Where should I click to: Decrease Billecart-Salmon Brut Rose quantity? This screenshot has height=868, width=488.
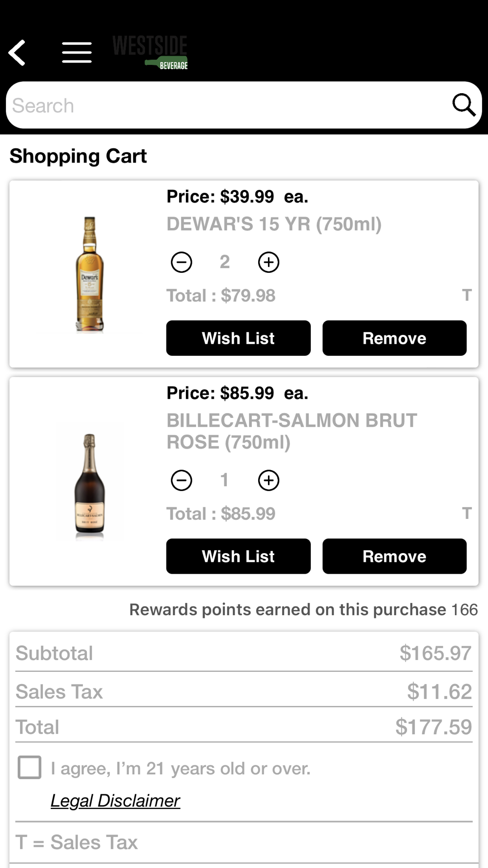pos(182,480)
